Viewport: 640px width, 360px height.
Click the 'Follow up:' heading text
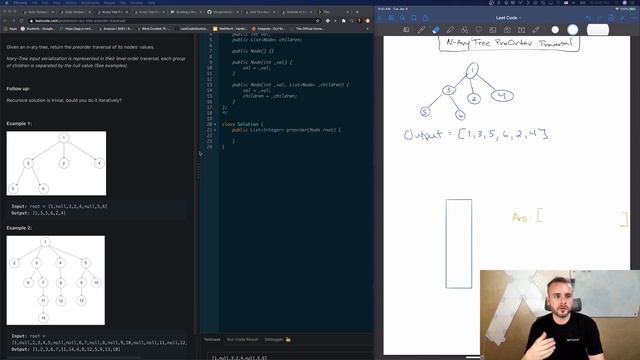coord(18,89)
